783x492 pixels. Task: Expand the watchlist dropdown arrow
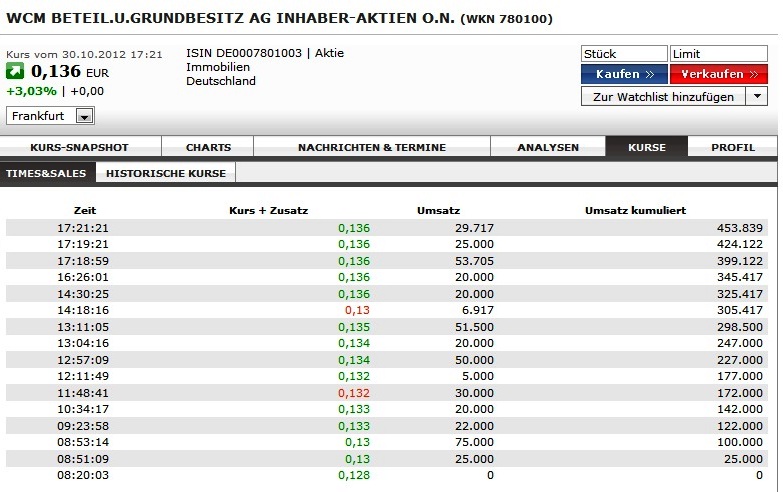(757, 97)
